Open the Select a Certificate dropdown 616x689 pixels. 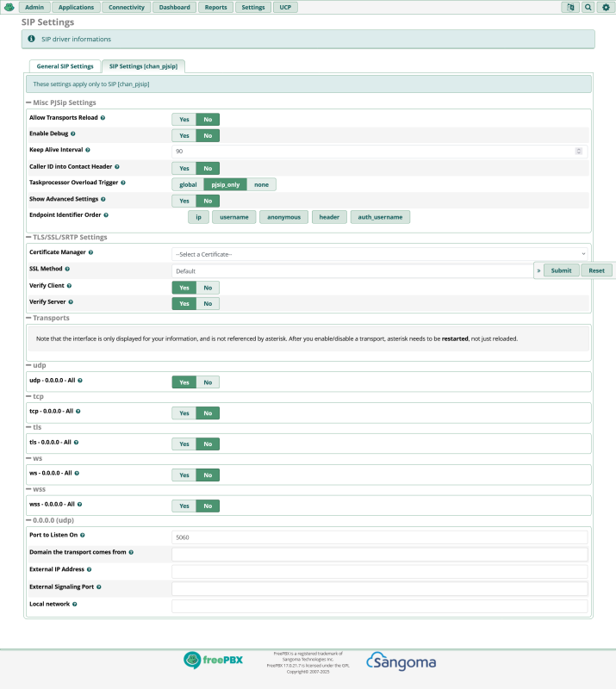[377, 253]
